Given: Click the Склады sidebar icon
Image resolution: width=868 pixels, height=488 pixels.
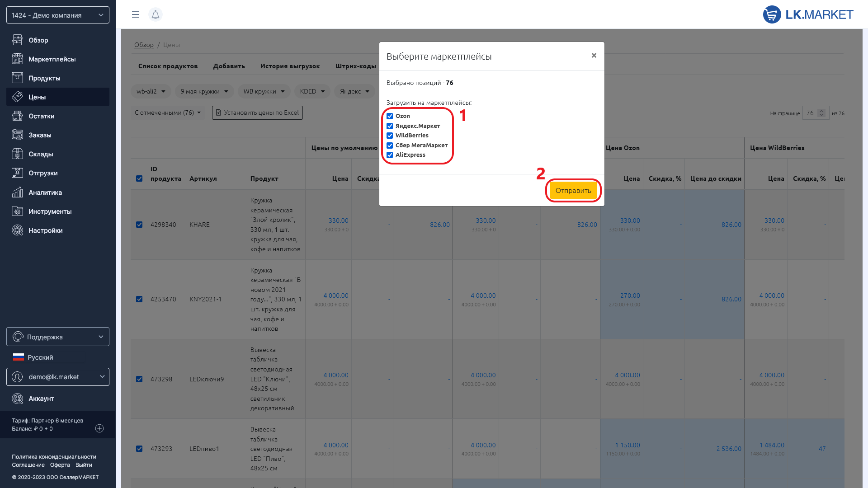Looking at the screenshot, I should 17,154.
